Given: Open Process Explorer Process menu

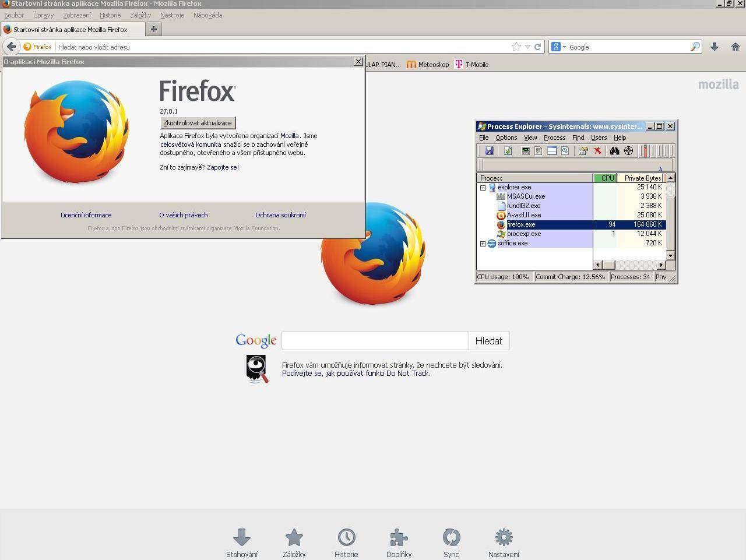Looking at the screenshot, I should 554,138.
